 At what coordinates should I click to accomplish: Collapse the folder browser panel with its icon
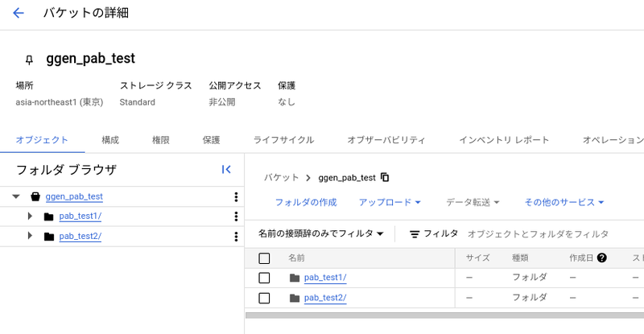point(226,169)
